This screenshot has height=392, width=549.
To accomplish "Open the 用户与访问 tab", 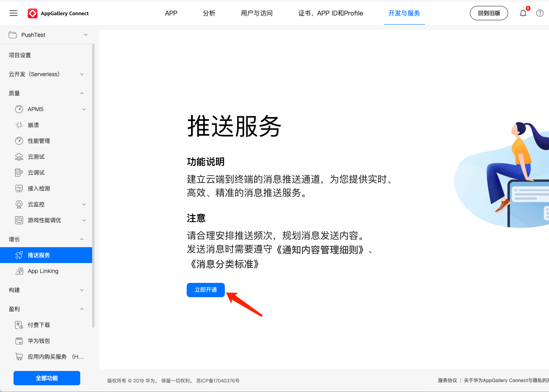I will click(x=257, y=13).
